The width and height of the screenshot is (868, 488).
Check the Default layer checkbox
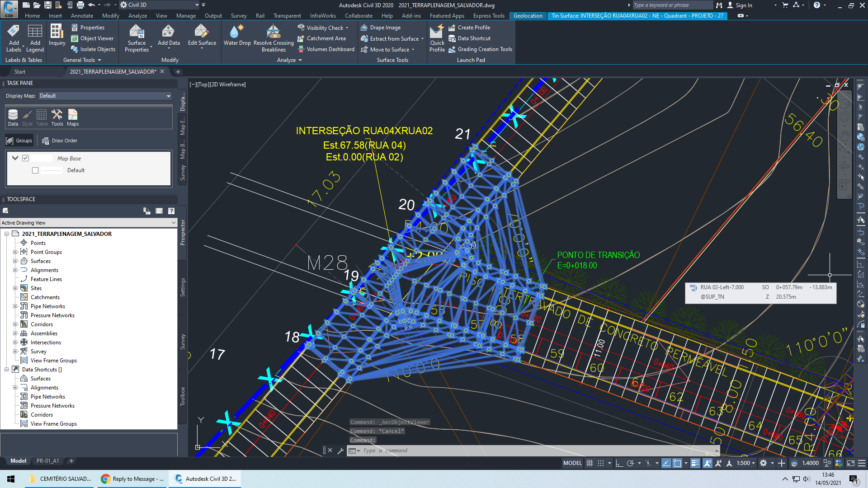click(x=35, y=170)
